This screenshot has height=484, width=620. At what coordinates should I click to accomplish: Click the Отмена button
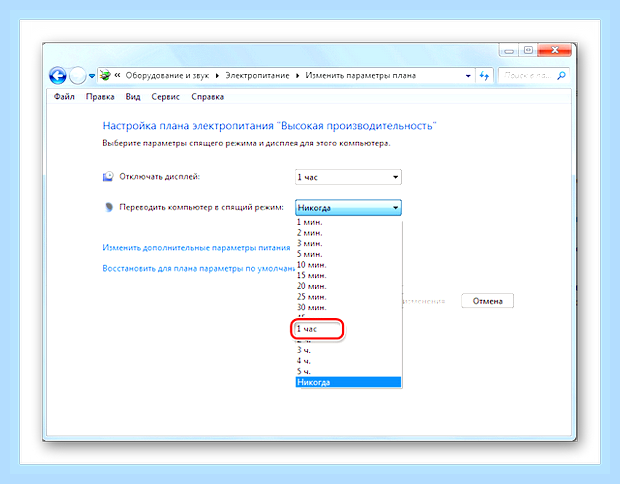click(488, 301)
